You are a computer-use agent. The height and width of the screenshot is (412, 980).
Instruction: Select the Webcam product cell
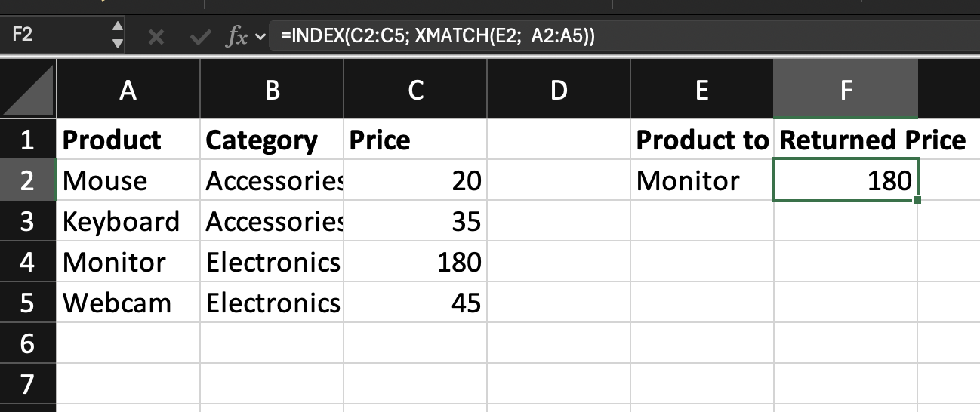(x=128, y=303)
